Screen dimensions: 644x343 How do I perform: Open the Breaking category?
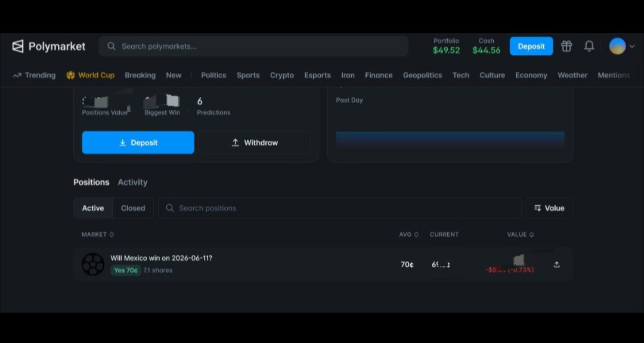click(x=140, y=75)
